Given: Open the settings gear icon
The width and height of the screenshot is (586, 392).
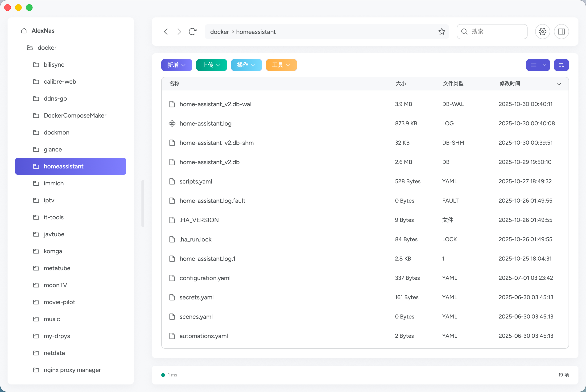Looking at the screenshot, I should pos(542,32).
